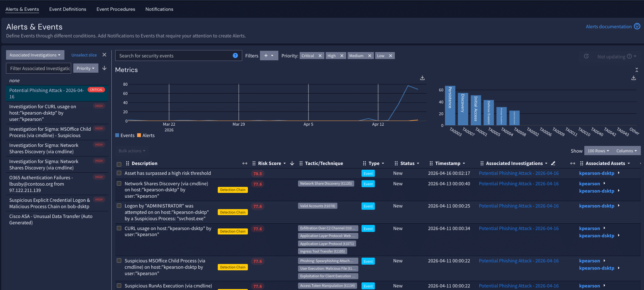
Task: Remove the Medium priority filter chip
Action: pyautogui.click(x=369, y=56)
